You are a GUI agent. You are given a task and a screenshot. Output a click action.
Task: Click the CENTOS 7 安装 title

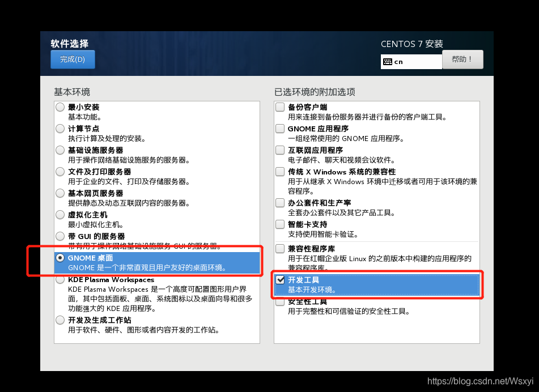(412, 44)
